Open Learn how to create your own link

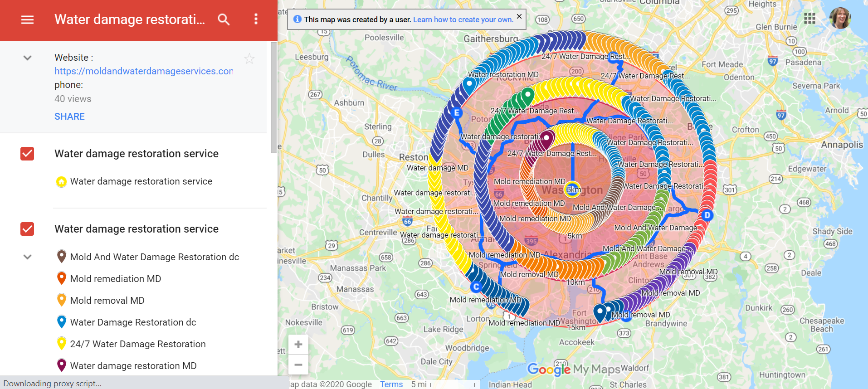coord(463,19)
